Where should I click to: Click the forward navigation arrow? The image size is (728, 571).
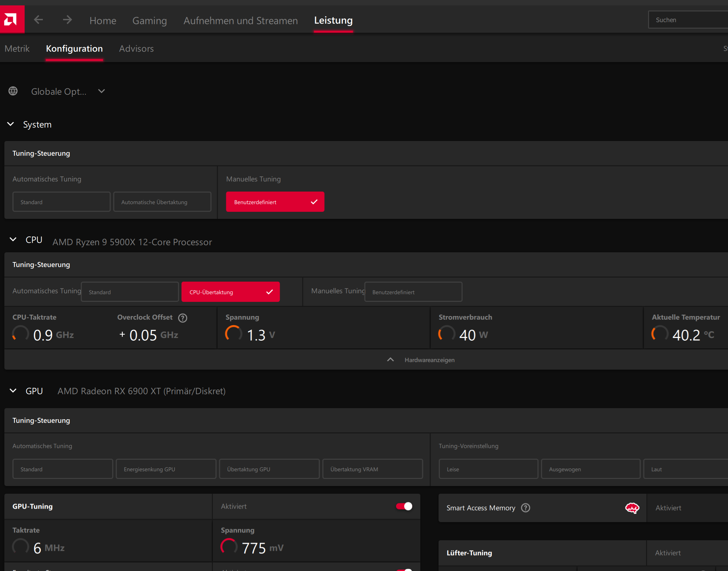click(x=67, y=19)
